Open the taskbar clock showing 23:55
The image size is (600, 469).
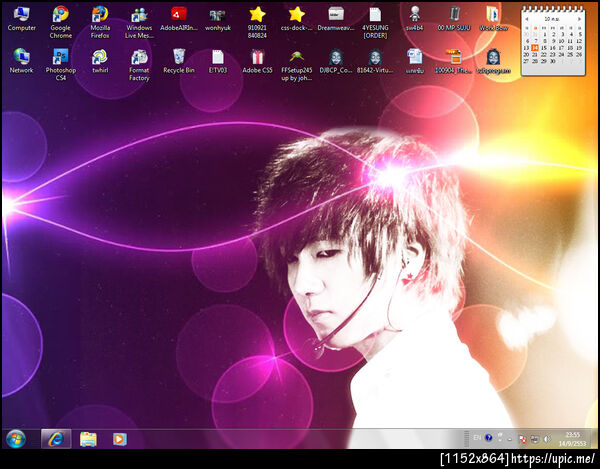tap(572, 439)
